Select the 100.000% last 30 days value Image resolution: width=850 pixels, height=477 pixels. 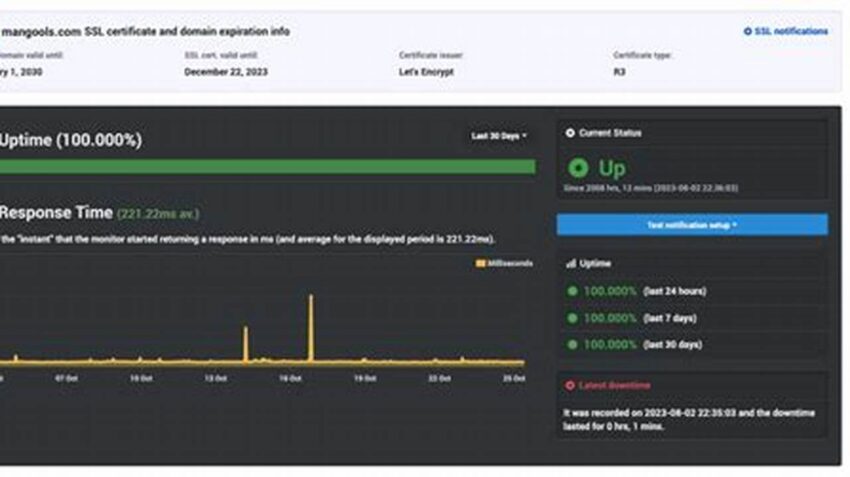pyautogui.click(x=610, y=344)
